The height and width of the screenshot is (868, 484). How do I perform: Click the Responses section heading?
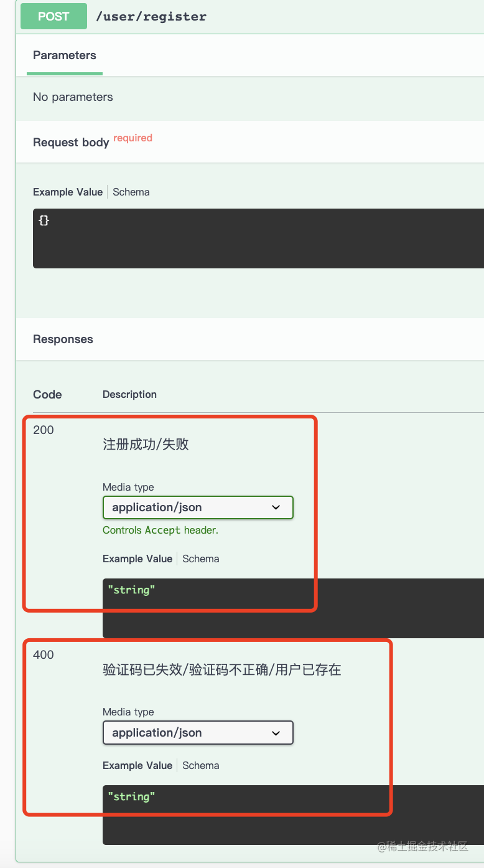(x=63, y=339)
